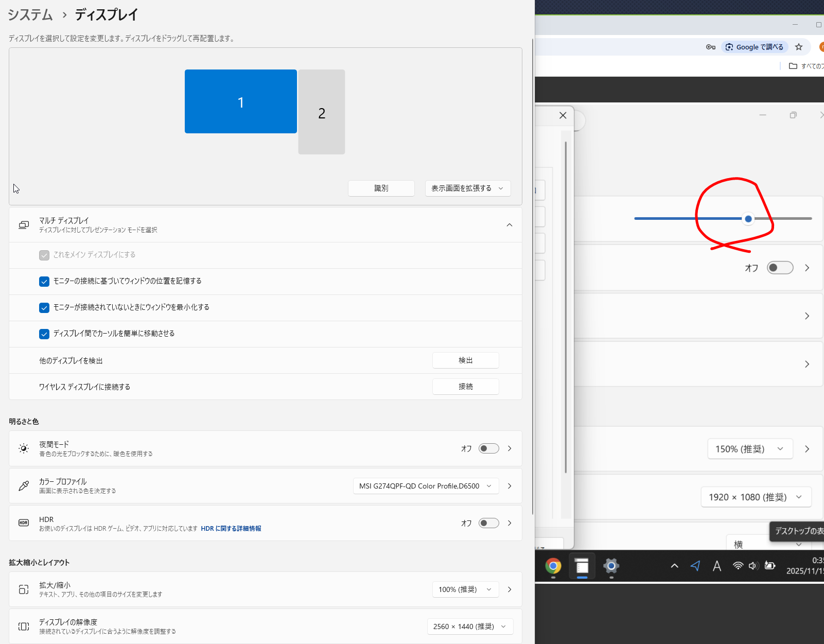Show hidden tray icons with the up chevron
The height and width of the screenshot is (644, 824).
click(x=674, y=566)
